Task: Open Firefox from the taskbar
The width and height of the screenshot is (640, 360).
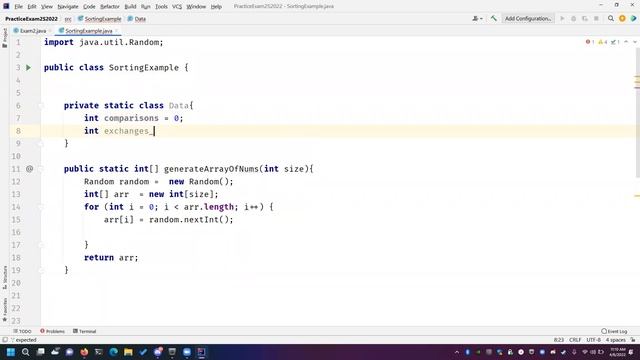Action: [84, 352]
